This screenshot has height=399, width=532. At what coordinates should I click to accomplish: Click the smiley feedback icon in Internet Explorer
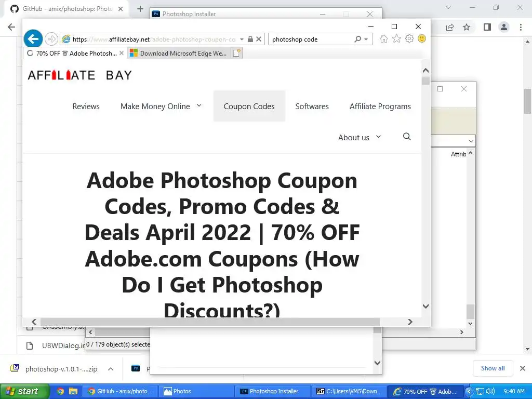click(422, 38)
